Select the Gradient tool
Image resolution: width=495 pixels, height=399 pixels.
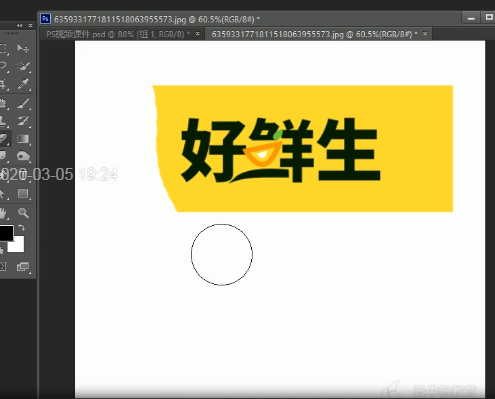point(23,139)
